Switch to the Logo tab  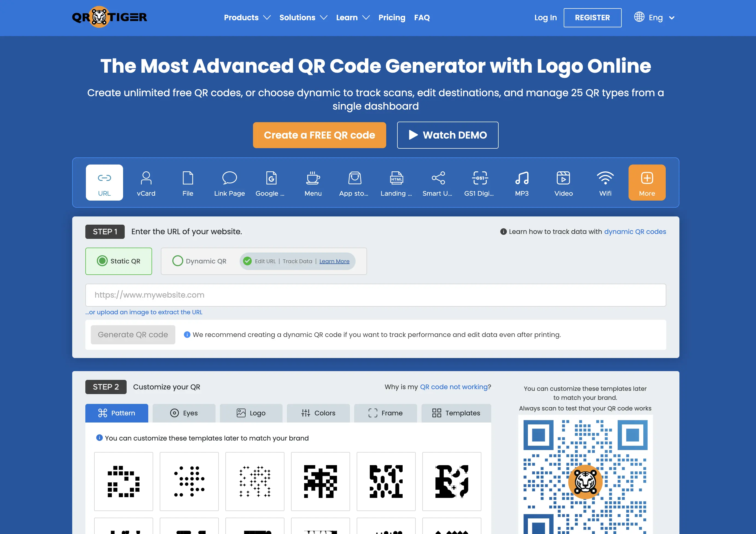point(251,413)
